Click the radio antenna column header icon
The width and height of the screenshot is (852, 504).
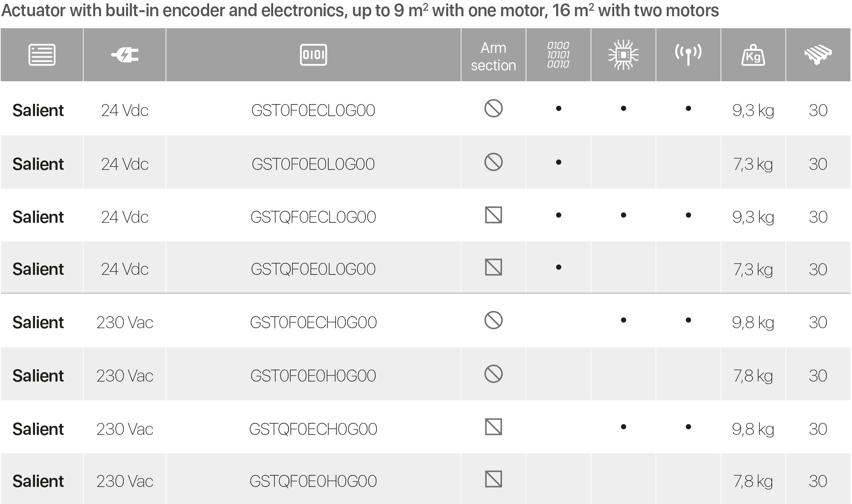coord(688,54)
